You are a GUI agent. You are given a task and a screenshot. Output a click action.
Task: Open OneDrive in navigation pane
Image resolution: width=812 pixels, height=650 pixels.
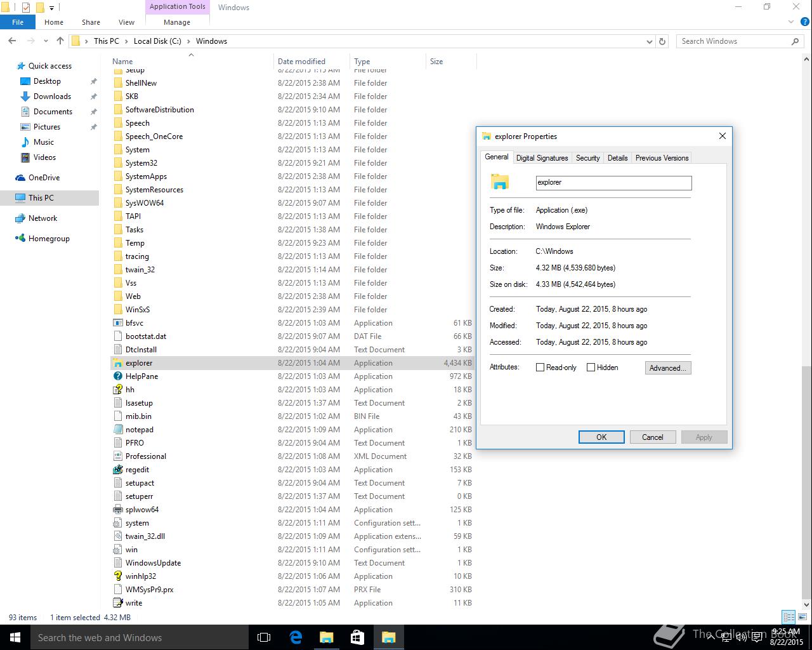coord(44,178)
